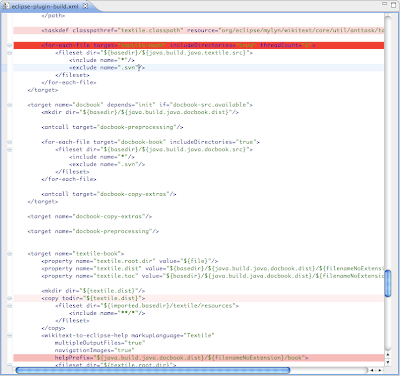The image size is (400, 376).
Task: Click the fileset java.build.java.docbook.src line
Action: click(x=154, y=149)
